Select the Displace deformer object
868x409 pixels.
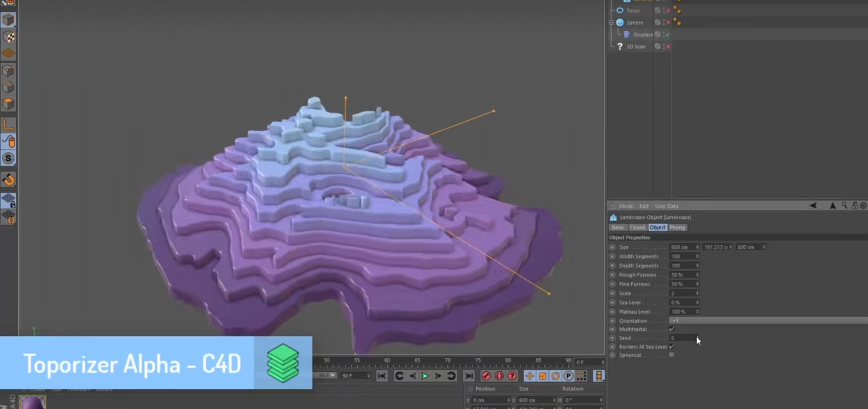click(643, 35)
